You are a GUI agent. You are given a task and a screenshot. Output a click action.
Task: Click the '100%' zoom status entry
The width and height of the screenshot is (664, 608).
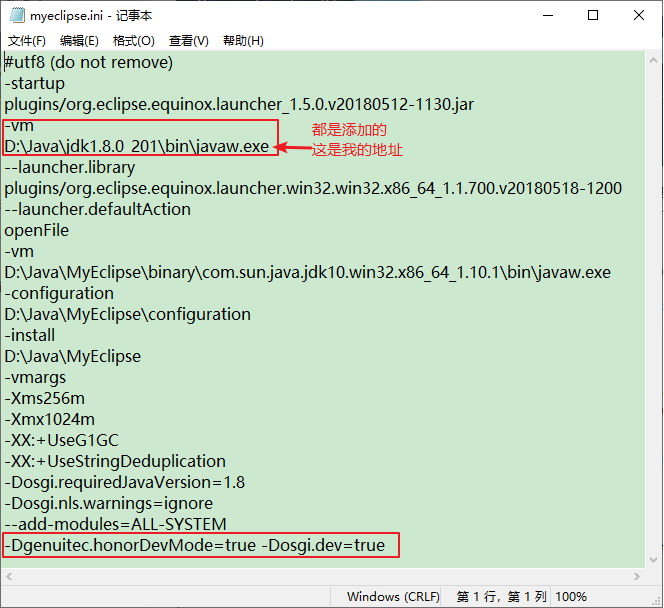571,597
